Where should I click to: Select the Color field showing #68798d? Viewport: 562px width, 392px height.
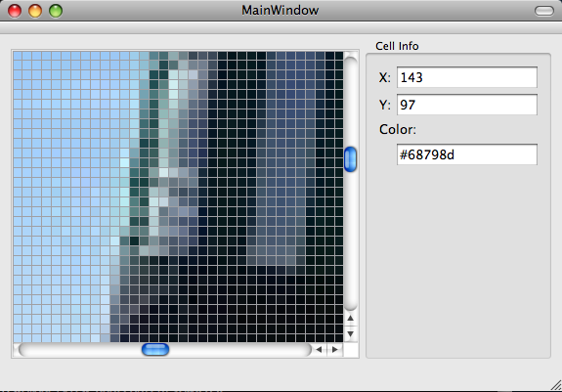466,154
